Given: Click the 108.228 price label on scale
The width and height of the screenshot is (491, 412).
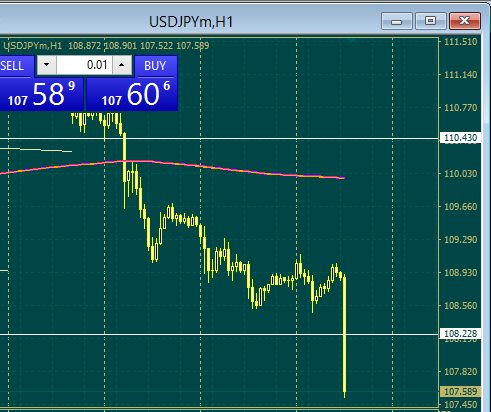Looking at the screenshot, I should click(460, 334).
